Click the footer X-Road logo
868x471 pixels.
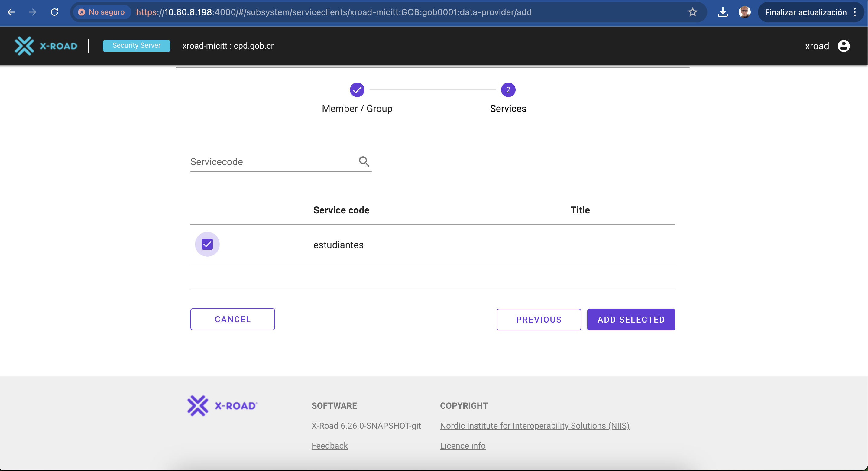click(x=222, y=406)
